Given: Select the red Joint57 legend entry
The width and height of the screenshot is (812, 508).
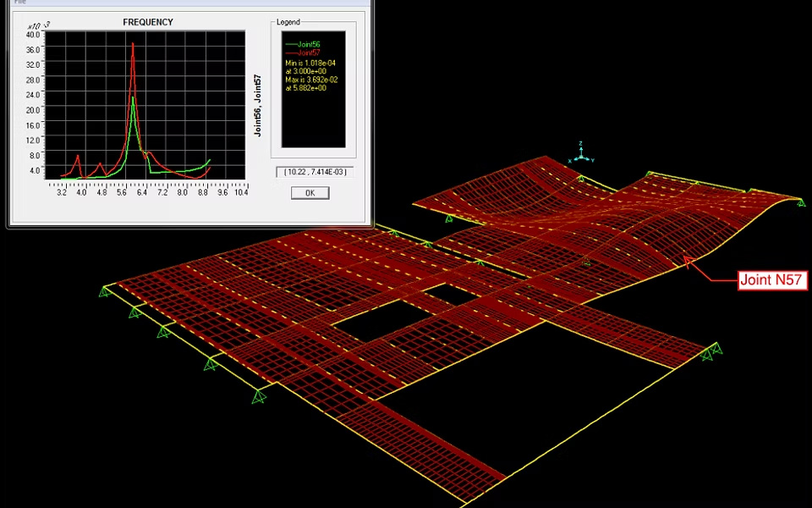Looking at the screenshot, I should coord(302,52).
